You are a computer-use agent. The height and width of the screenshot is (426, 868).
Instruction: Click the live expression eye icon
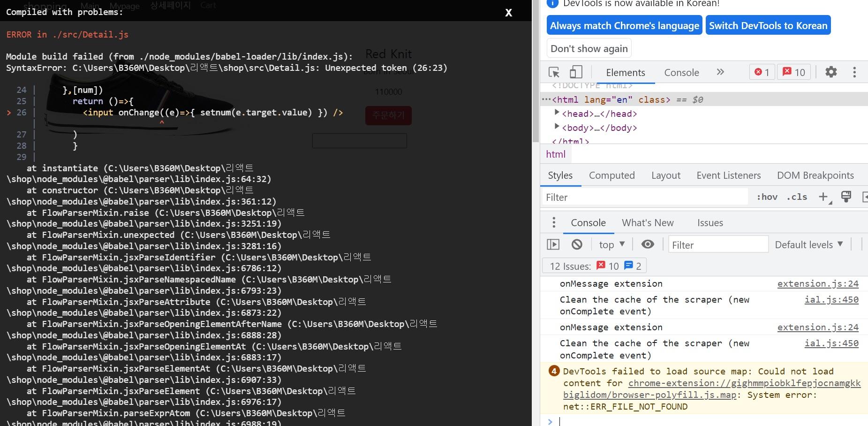tap(648, 244)
